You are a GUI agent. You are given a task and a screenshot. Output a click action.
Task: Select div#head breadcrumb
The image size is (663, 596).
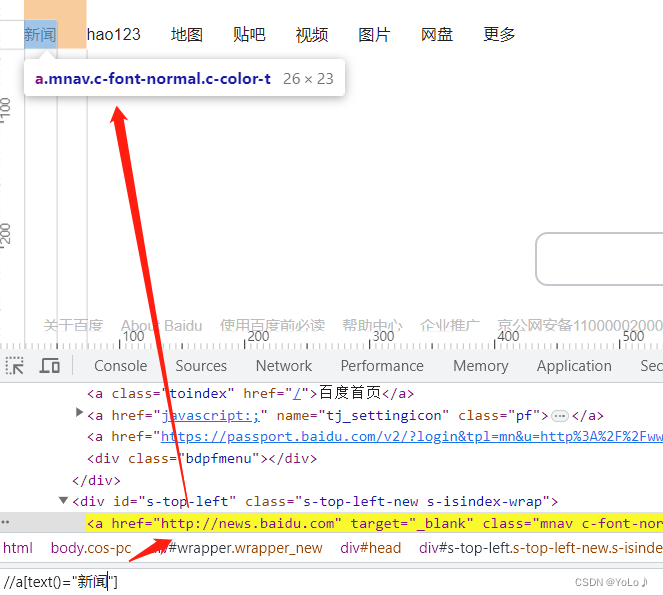(x=370, y=548)
